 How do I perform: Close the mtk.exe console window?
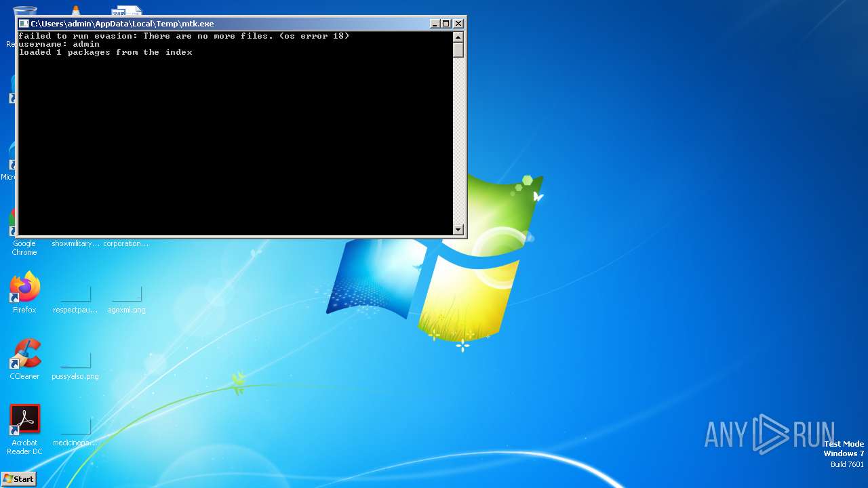click(458, 23)
